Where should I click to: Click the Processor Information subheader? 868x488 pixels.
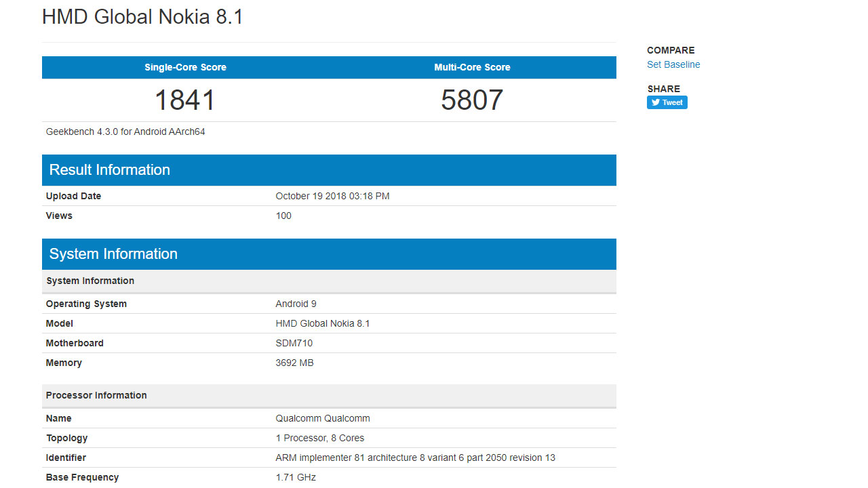(329, 395)
